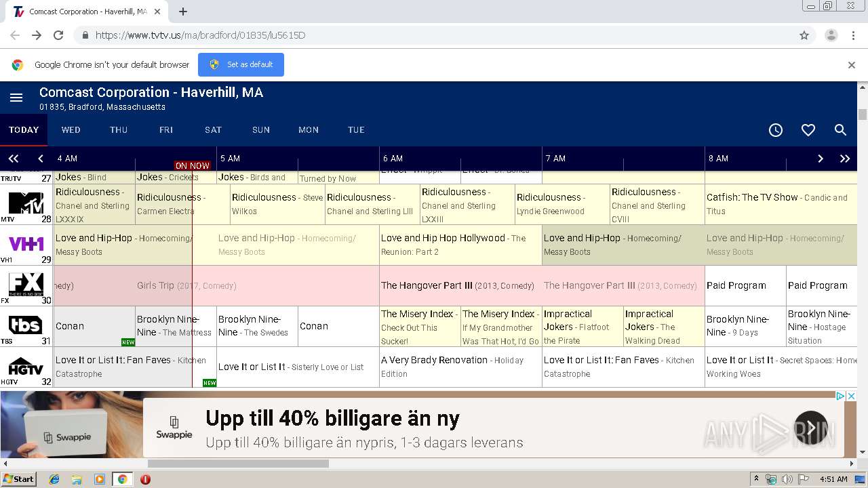Bookmark this page with star icon

click(804, 35)
